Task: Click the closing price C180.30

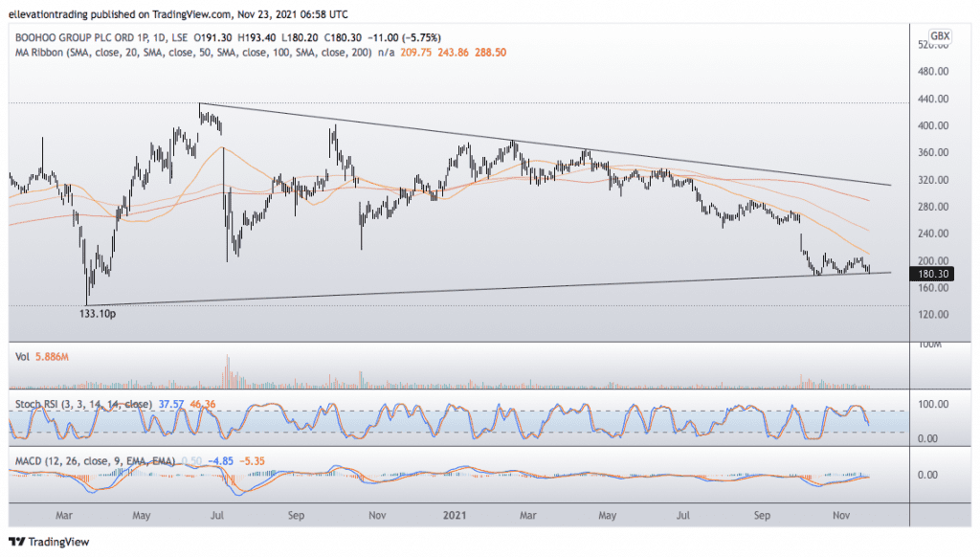Action: pos(342,37)
